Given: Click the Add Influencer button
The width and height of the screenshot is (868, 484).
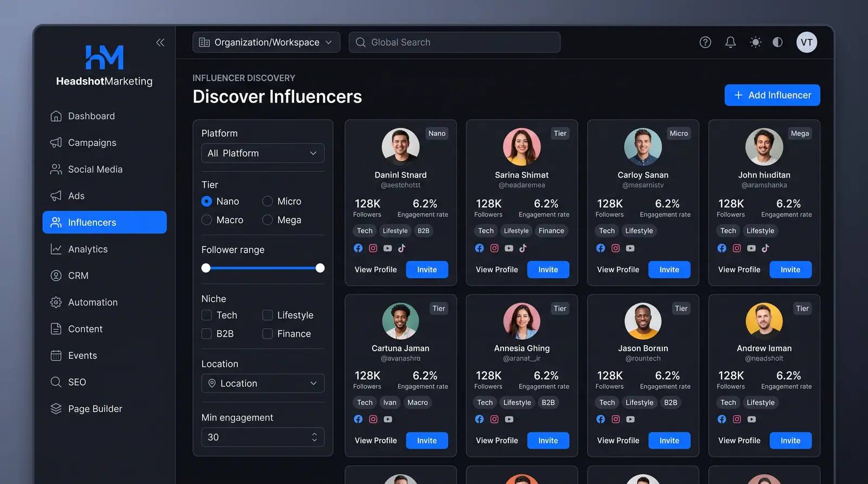Looking at the screenshot, I should click(772, 95).
